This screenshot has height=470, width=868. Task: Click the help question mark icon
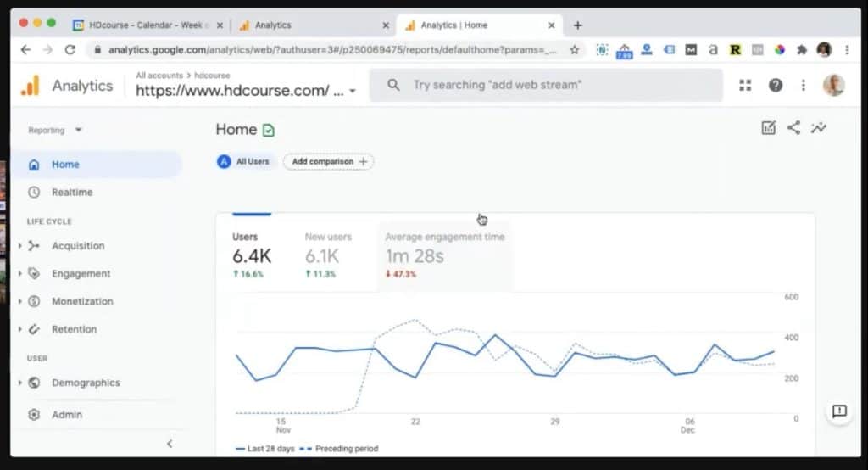[x=775, y=85]
